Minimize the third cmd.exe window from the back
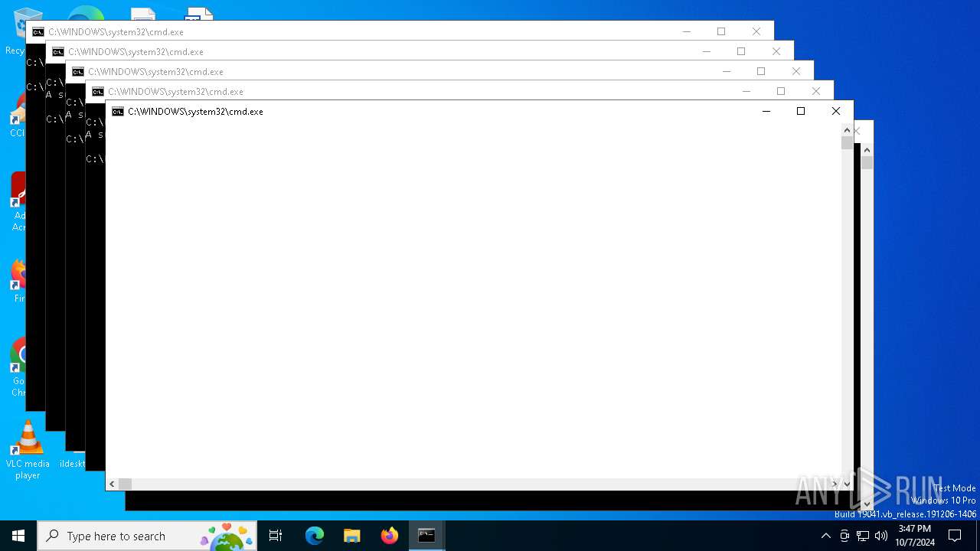Screen dimensions: 980x551 726,71
